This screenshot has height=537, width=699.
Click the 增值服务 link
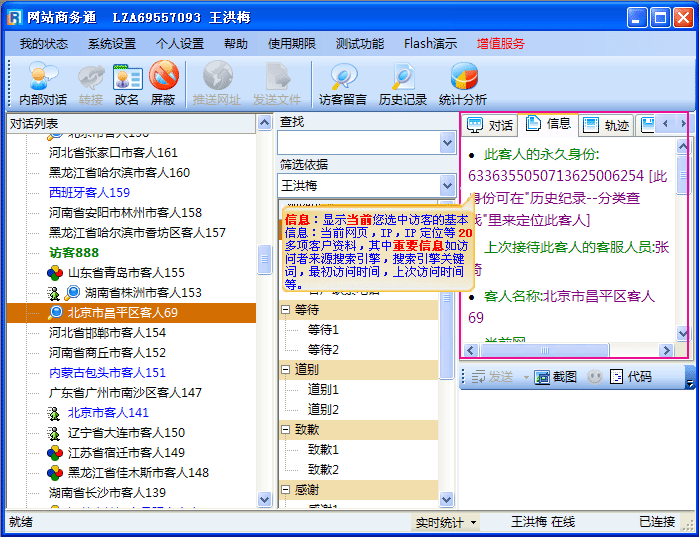pos(500,44)
